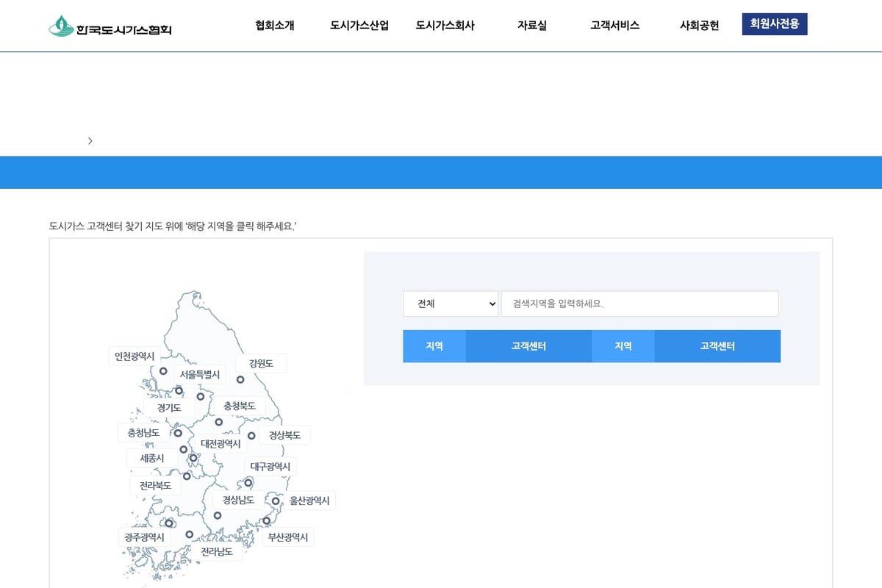Screen dimensions: 882x588
Task: Open the 자료실 menu
Action: click(532, 26)
